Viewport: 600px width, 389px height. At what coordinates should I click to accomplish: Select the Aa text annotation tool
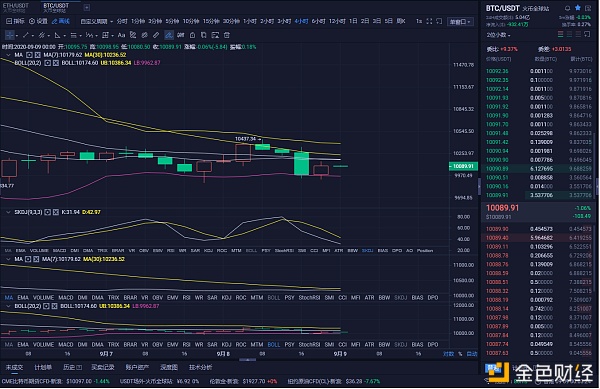(121, 35)
